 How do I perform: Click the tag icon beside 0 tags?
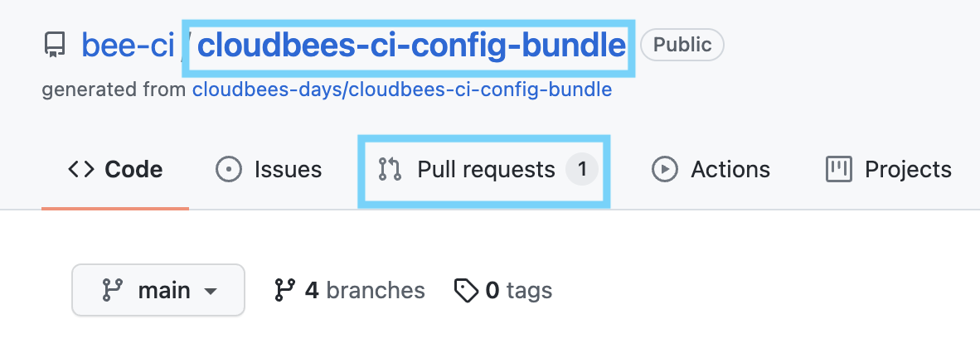coord(466,290)
